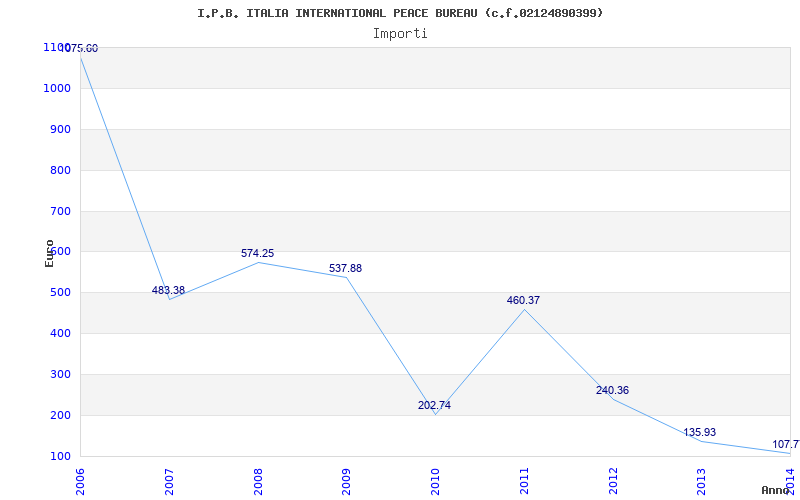The image size is (800, 500).
Task: Click the 483.38 data label
Action: [168, 290]
